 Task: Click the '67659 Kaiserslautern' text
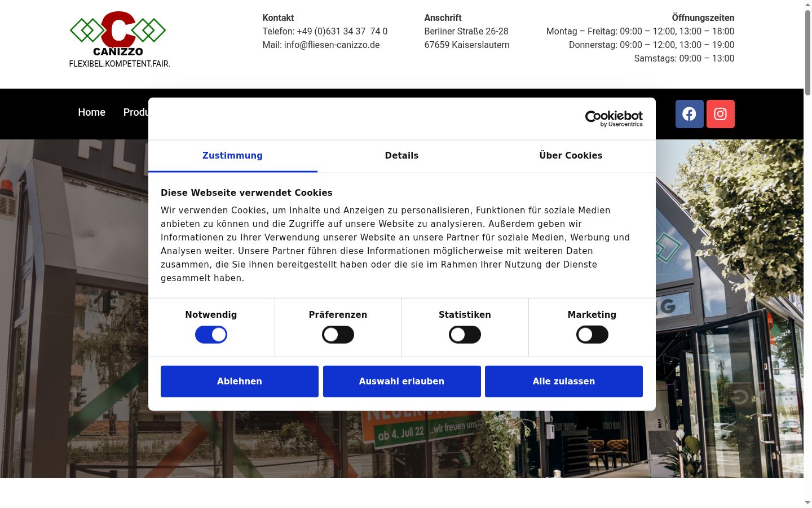pos(467,45)
